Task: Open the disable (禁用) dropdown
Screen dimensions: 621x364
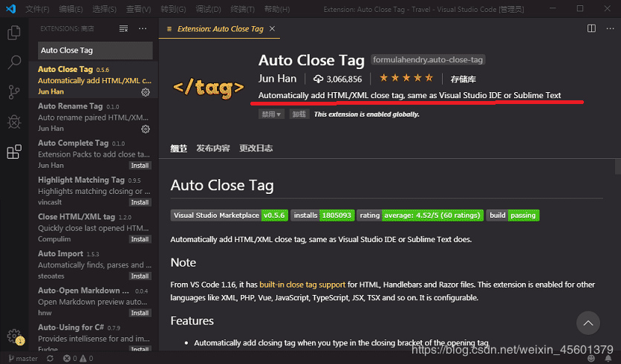Action: point(270,114)
